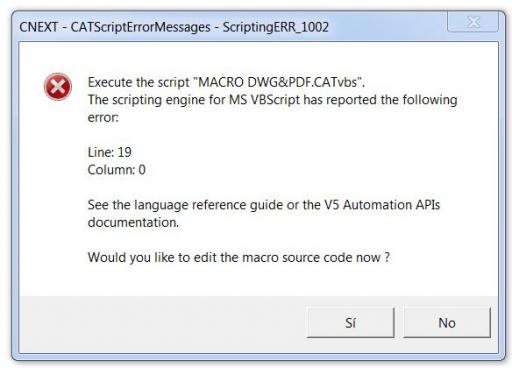Click the word "documentation."
Viewport: 512px width, 374px height.
pos(133,222)
